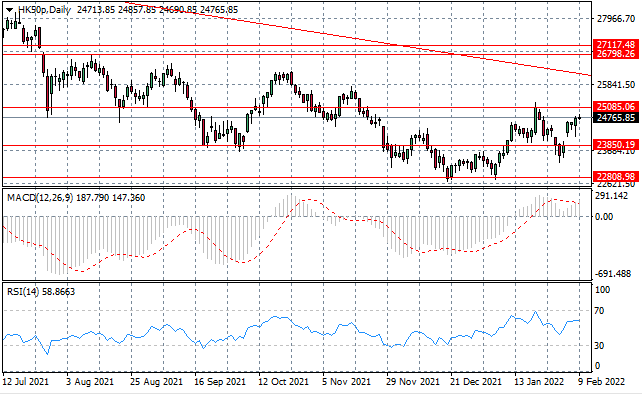Click OHLC values 24713.85 24857.85 text
The image size is (642, 394).
pos(117,10)
